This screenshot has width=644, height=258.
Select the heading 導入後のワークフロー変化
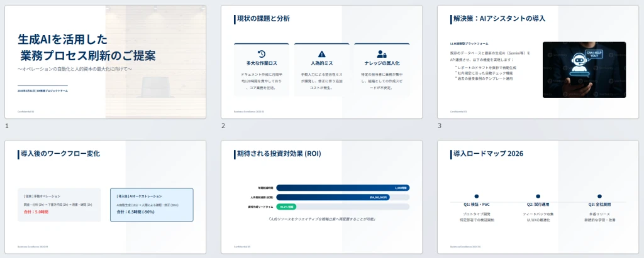click(60, 154)
